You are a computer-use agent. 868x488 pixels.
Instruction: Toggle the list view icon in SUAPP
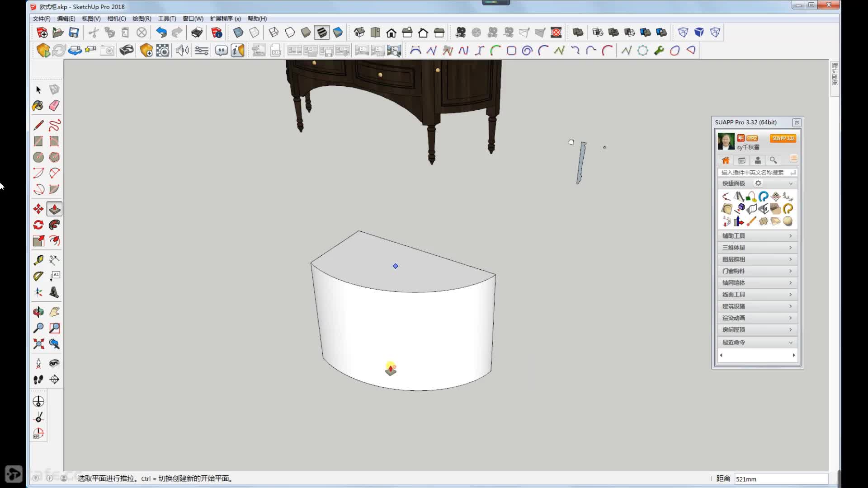(793, 159)
